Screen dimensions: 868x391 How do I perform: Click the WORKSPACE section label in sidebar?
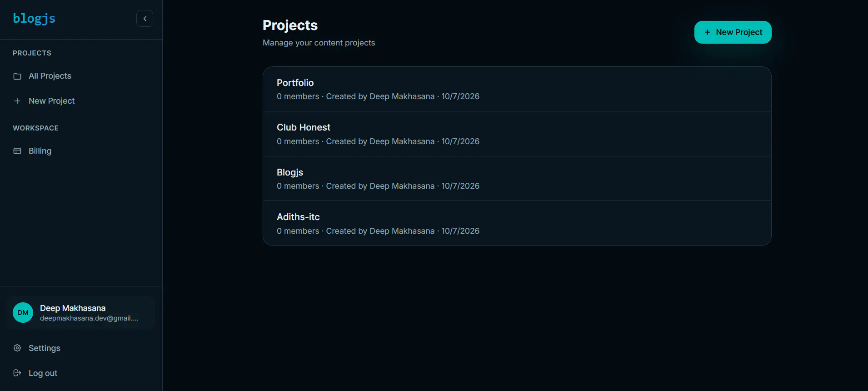[x=35, y=128]
